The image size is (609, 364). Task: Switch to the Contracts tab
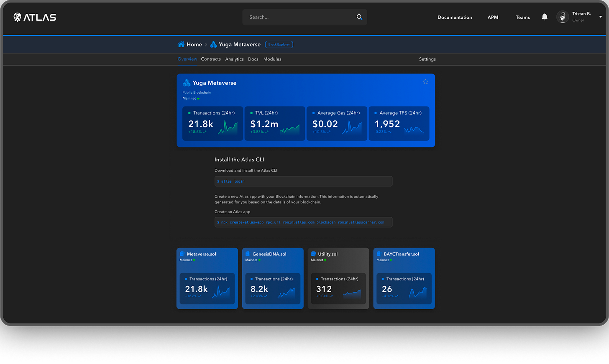click(x=211, y=59)
